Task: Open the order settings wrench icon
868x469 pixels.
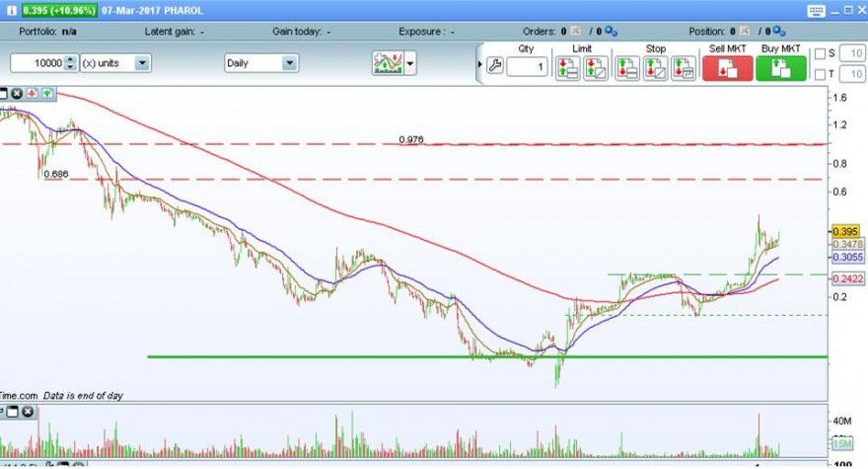Action: [x=494, y=66]
